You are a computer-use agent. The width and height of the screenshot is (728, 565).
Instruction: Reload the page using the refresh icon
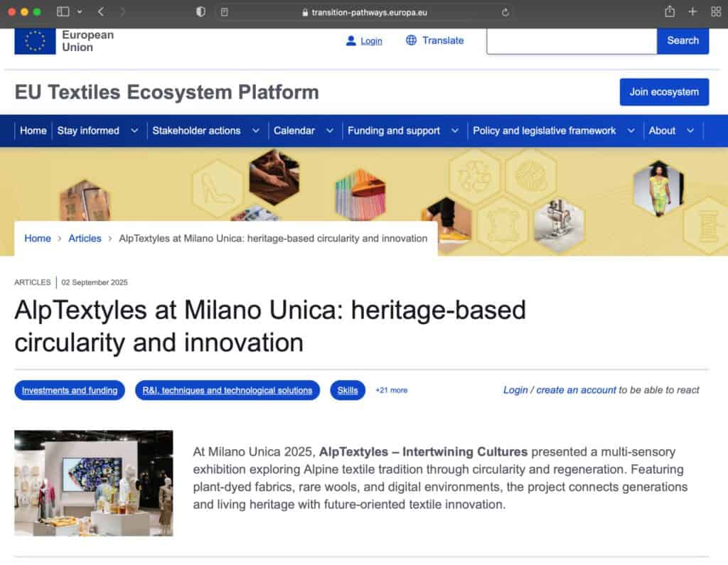tap(505, 12)
